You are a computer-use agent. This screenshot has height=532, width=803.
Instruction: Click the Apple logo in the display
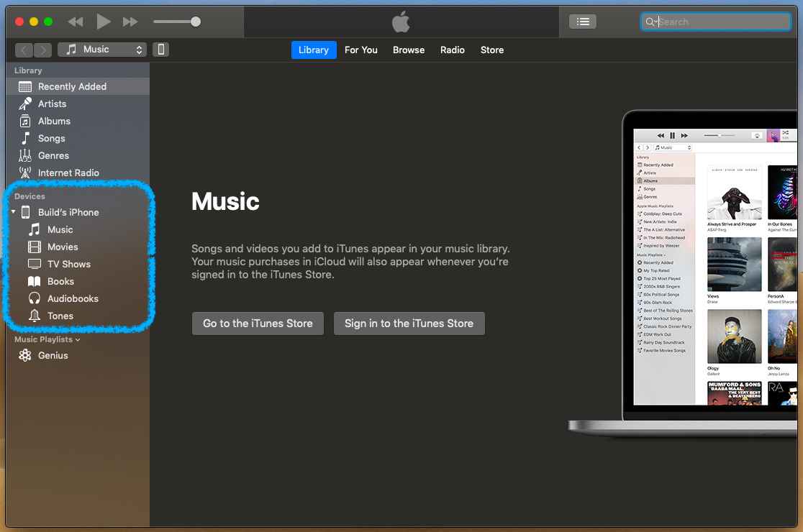pos(401,22)
